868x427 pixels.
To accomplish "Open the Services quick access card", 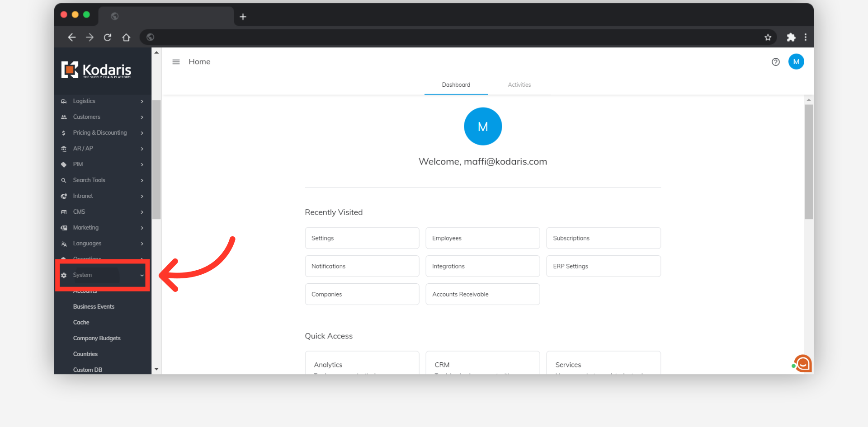I will coord(604,363).
